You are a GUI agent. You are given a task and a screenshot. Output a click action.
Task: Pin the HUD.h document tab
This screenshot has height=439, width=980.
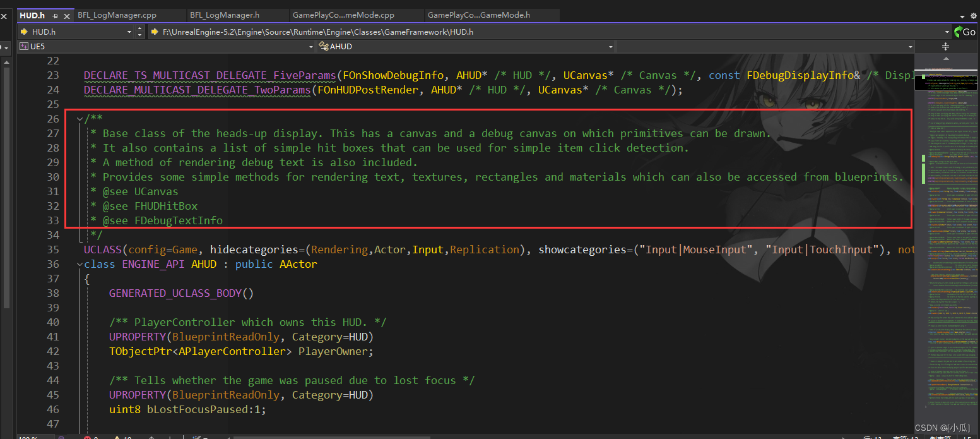click(x=55, y=15)
